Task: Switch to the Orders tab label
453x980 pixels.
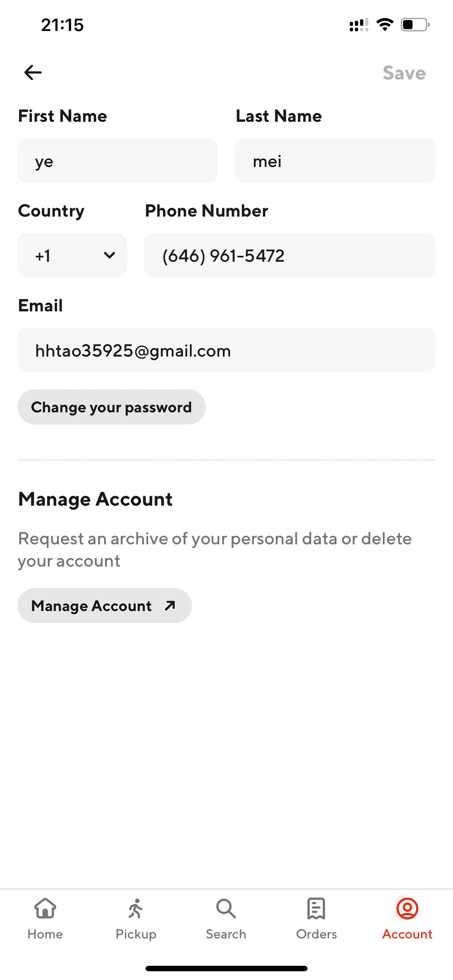Action: tap(316, 934)
